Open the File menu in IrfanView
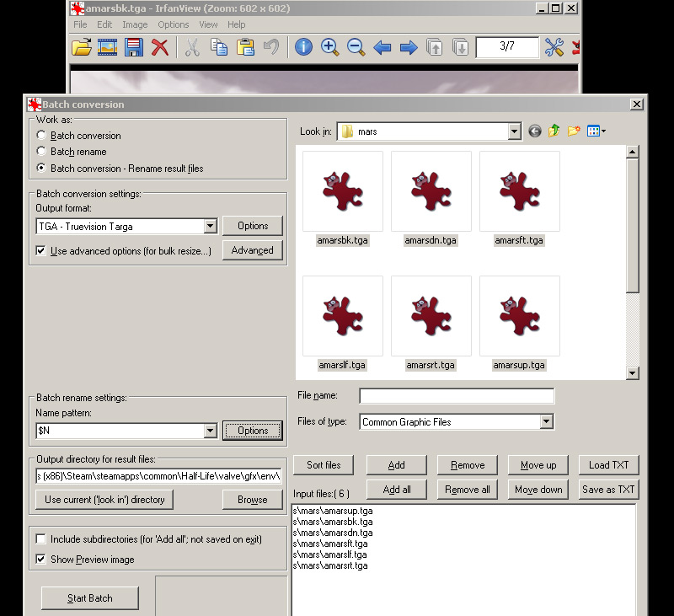 coord(80,24)
